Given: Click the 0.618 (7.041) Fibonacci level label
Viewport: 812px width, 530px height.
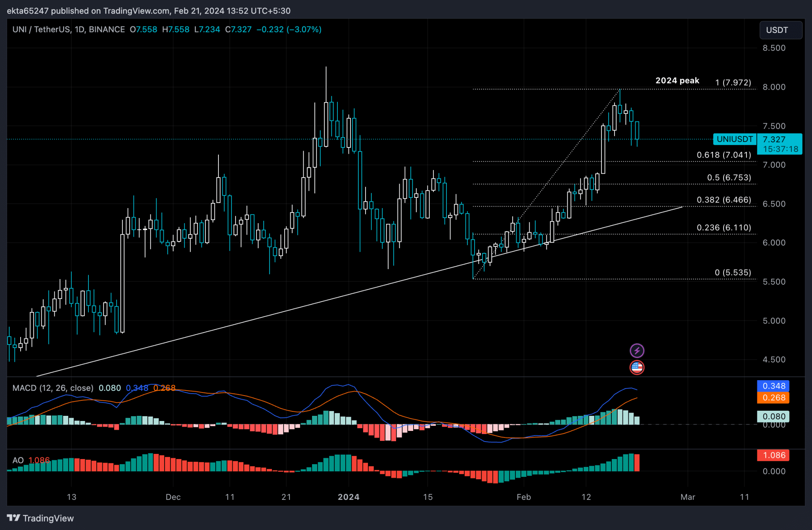Looking at the screenshot, I should click(724, 155).
